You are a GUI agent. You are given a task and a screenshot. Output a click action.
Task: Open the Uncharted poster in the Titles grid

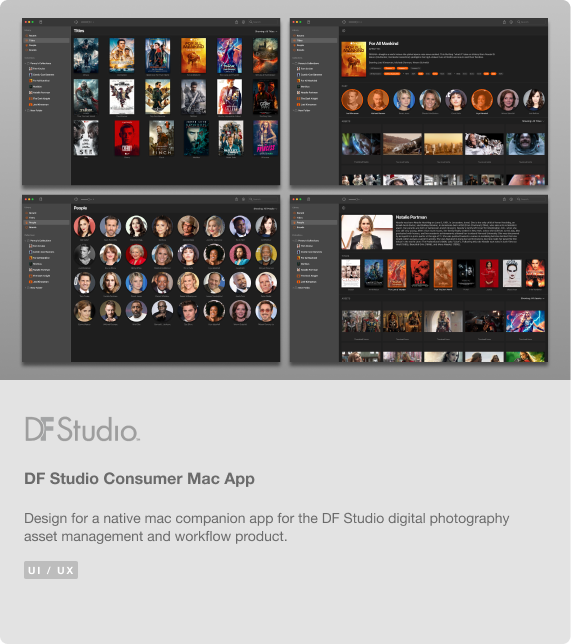pyautogui.click(x=122, y=55)
